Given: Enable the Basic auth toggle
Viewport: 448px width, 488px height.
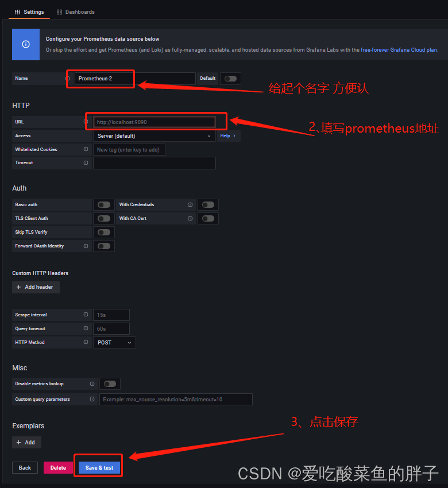Looking at the screenshot, I should (104, 205).
